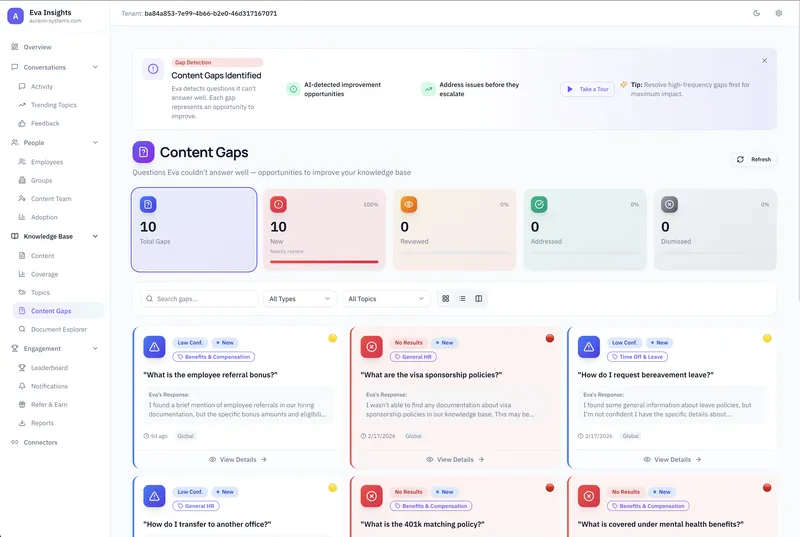Click Benefits & Compensation tag on referral bonus card
This screenshot has width=800, height=537.
click(214, 357)
